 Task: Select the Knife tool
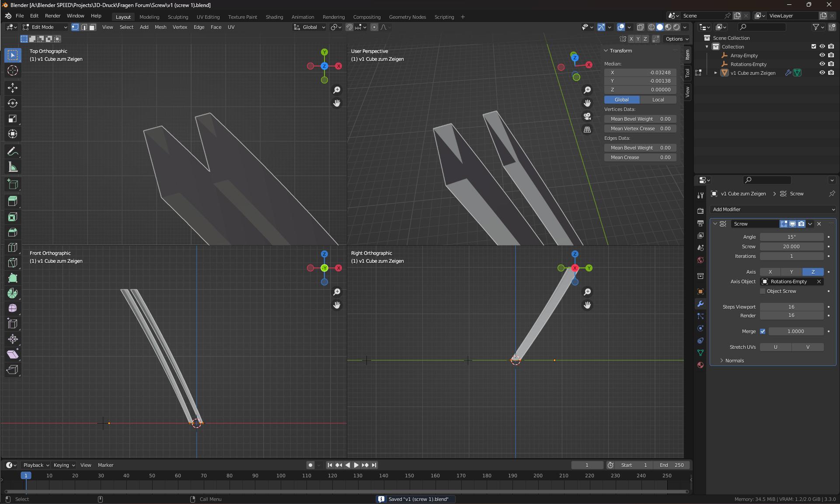[x=13, y=263]
